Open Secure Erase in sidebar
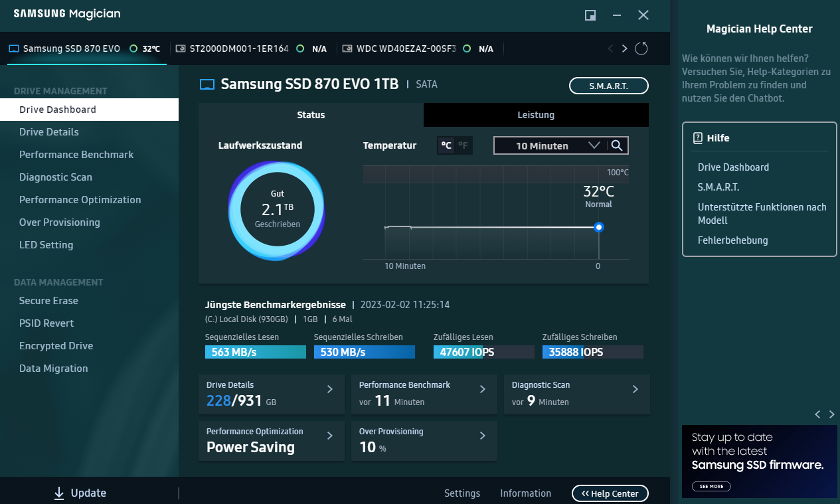The width and height of the screenshot is (840, 504). pyautogui.click(x=89, y=301)
